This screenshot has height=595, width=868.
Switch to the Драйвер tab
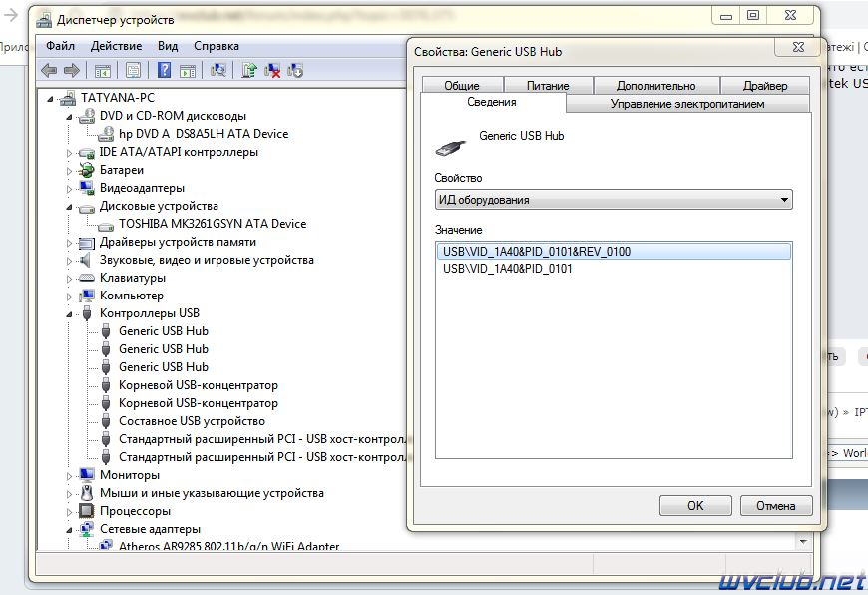(x=765, y=85)
